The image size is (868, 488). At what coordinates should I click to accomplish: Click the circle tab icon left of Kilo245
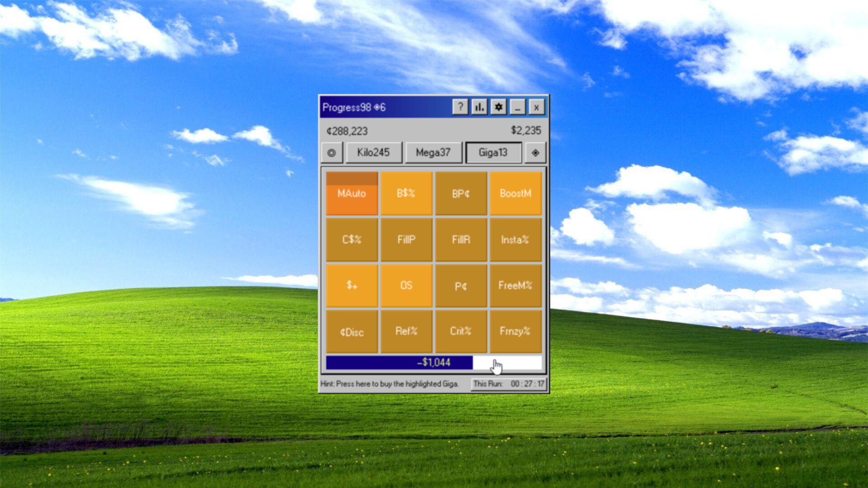tap(332, 153)
